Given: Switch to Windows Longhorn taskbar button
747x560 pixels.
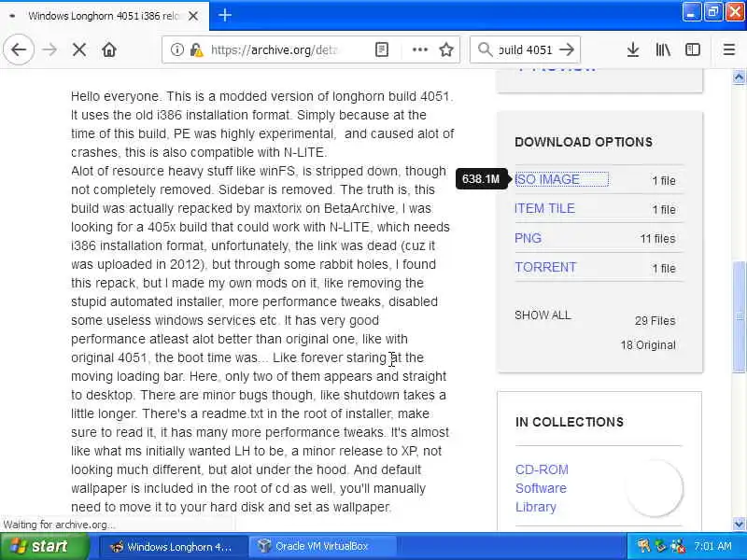Looking at the screenshot, I should point(172,547).
